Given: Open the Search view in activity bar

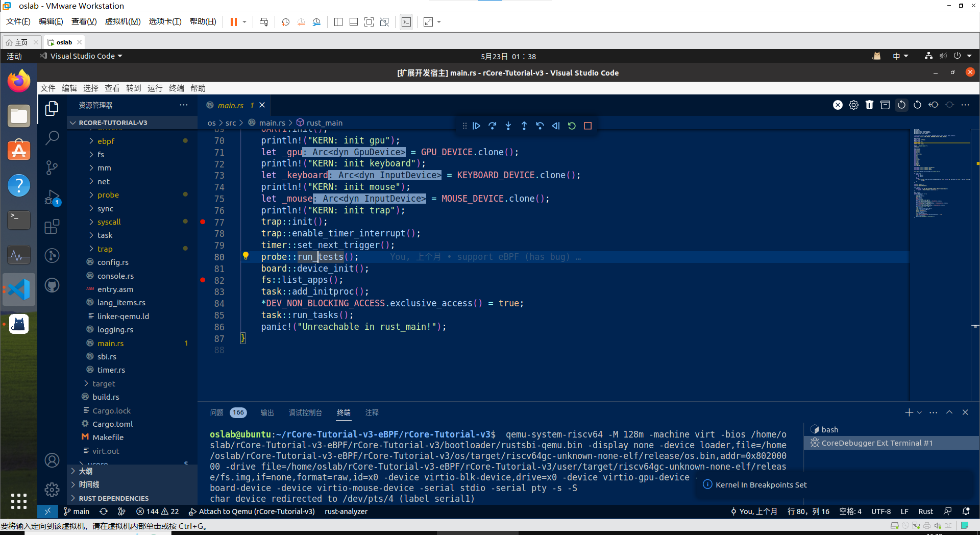Looking at the screenshot, I should click(52, 138).
